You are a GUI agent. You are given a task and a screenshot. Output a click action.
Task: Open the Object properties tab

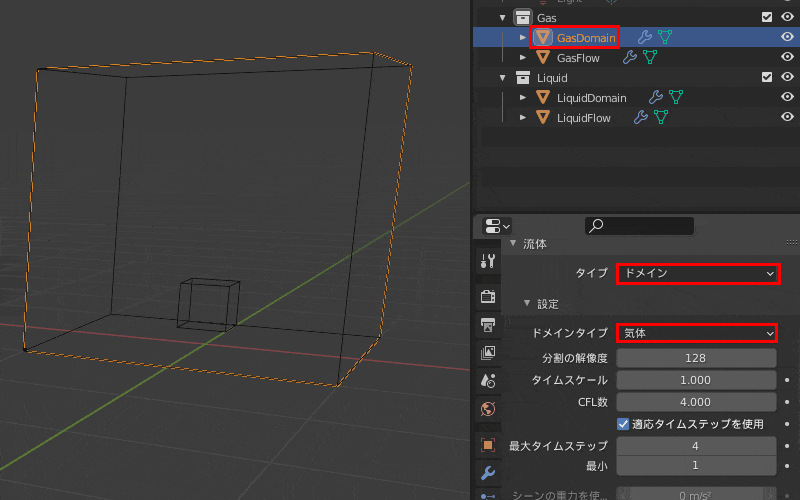coord(488,445)
